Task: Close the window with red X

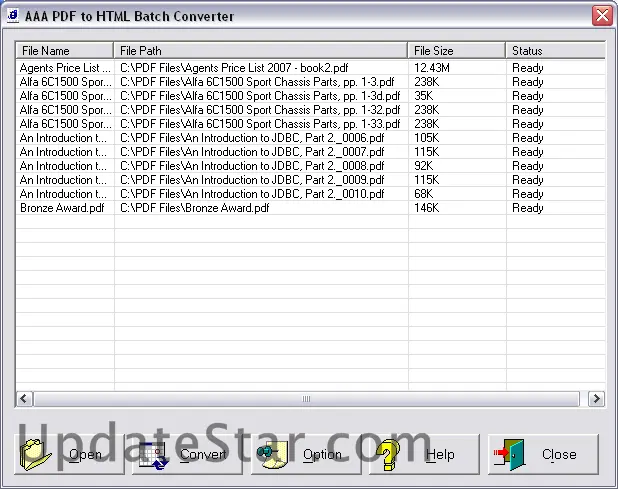Action: point(602,16)
